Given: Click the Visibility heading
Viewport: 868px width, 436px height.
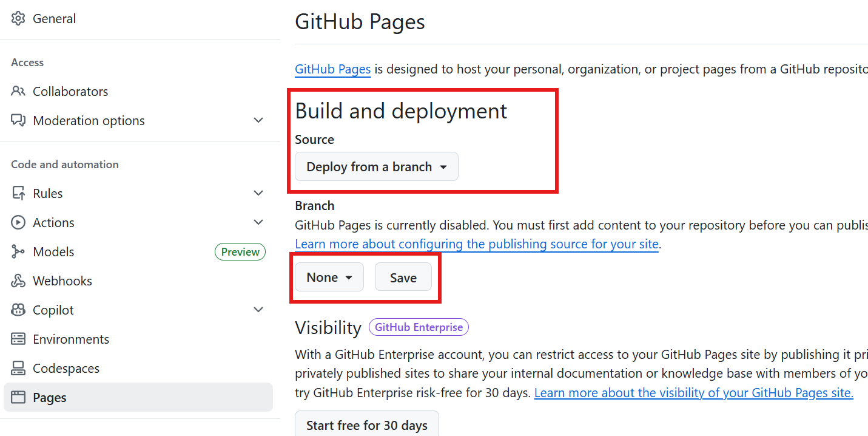Looking at the screenshot, I should pyautogui.click(x=328, y=328).
